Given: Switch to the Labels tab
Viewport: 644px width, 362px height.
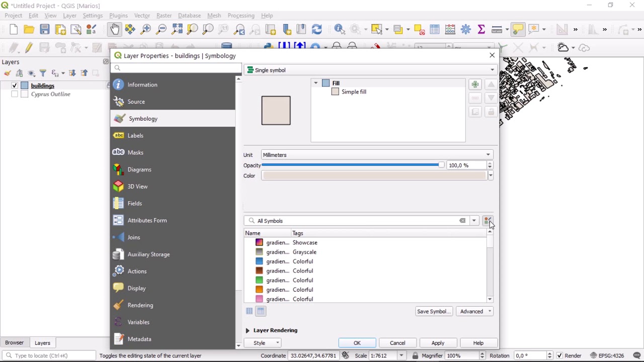Looking at the screenshot, I should [x=135, y=135].
